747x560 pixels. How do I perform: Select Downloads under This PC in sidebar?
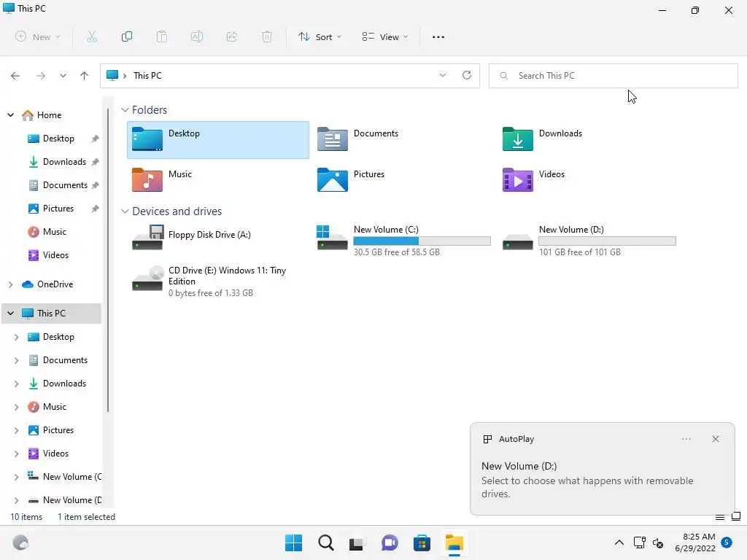pyautogui.click(x=57, y=384)
